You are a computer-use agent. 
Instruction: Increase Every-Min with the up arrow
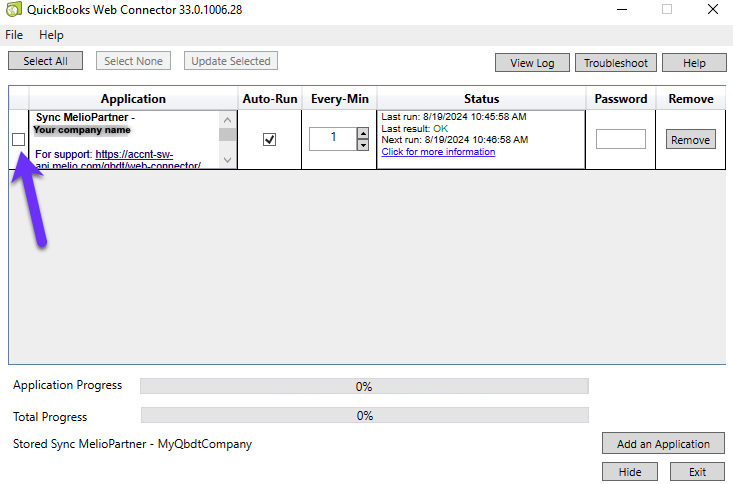click(363, 133)
